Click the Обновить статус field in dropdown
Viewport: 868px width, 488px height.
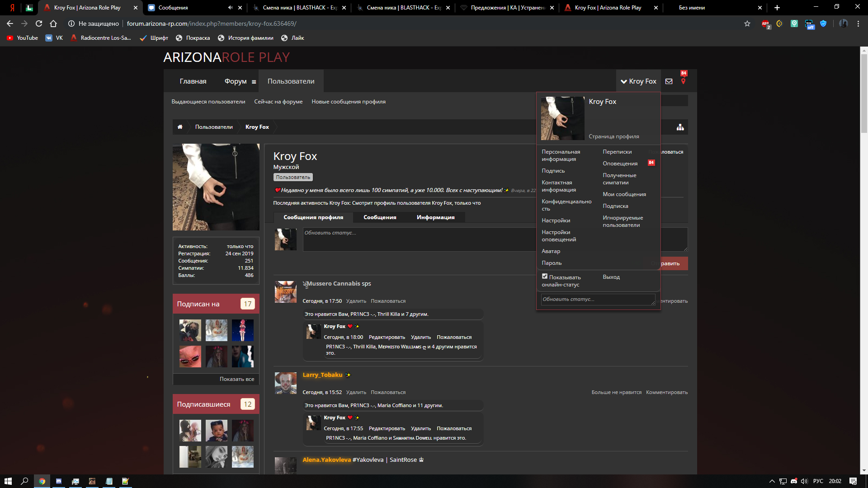coord(598,300)
